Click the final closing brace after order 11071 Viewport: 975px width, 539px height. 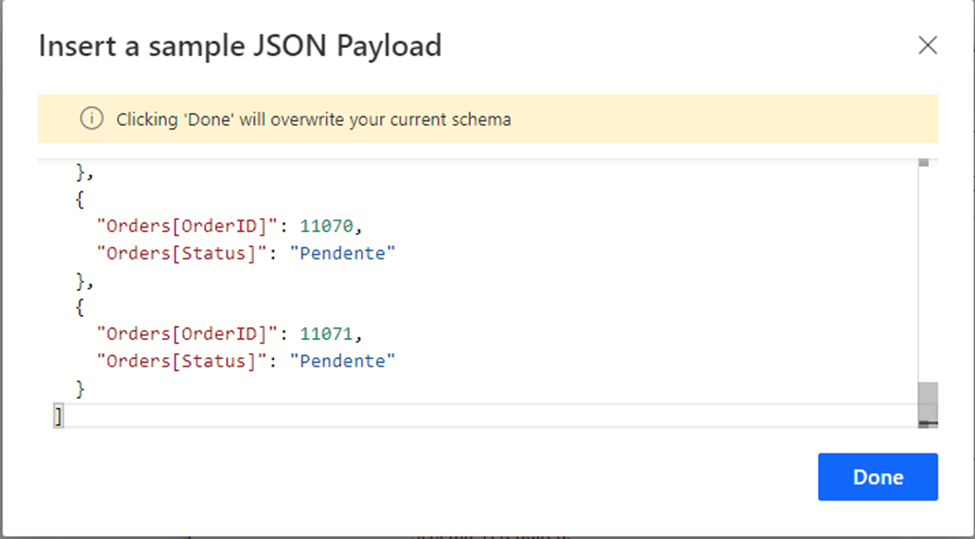point(80,388)
